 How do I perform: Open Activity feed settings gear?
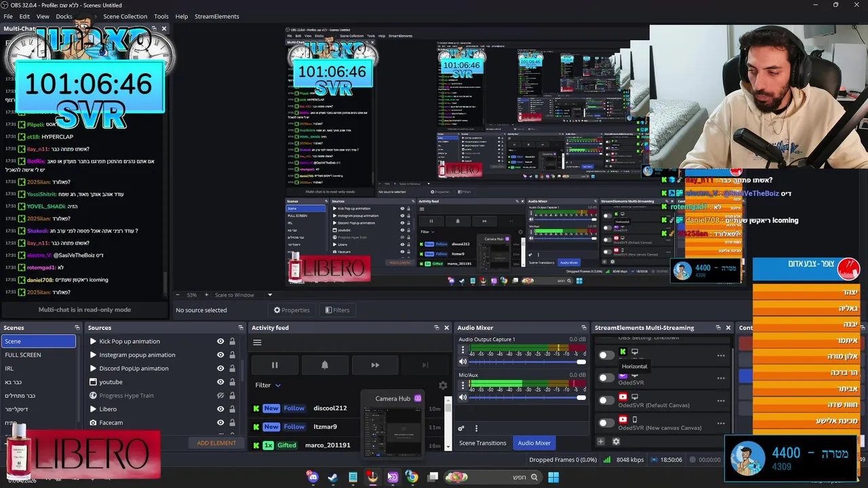tap(443, 385)
